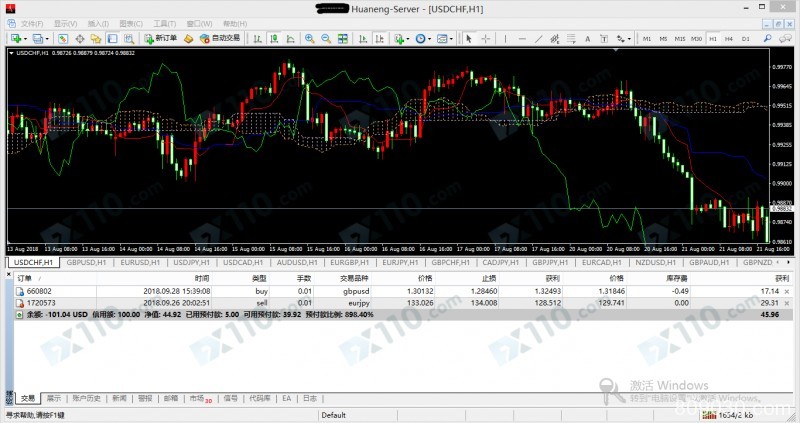This screenshot has width=800, height=423.
Task: Select the Text Label (T) tool
Action: [604, 39]
